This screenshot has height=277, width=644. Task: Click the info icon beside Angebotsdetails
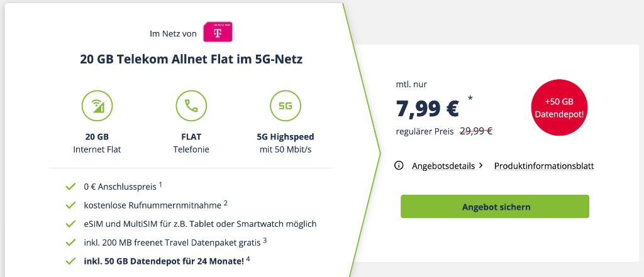click(x=398, y=166)
